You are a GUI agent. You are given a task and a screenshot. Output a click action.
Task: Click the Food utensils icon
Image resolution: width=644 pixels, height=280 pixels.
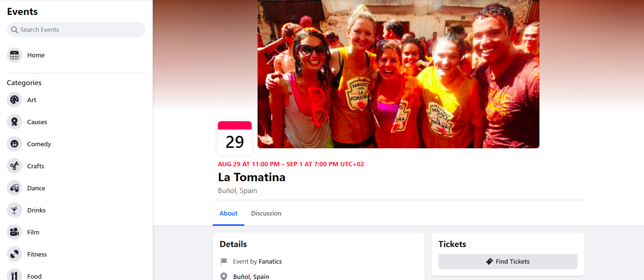coord(14,276)
